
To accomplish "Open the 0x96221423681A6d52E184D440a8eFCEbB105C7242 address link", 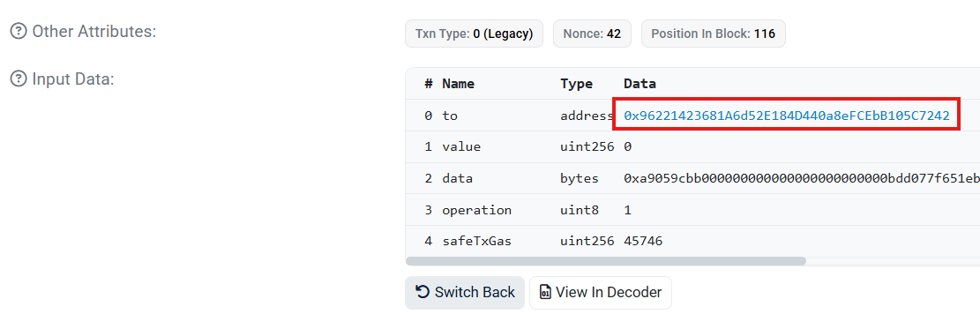I will pyautogui.click(x=786, y=115).
